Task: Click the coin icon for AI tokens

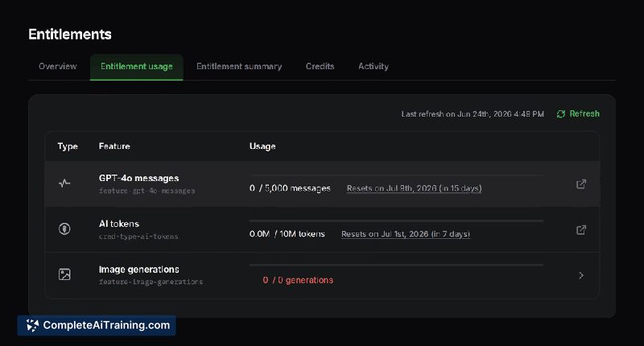Action: click(64, 229)
